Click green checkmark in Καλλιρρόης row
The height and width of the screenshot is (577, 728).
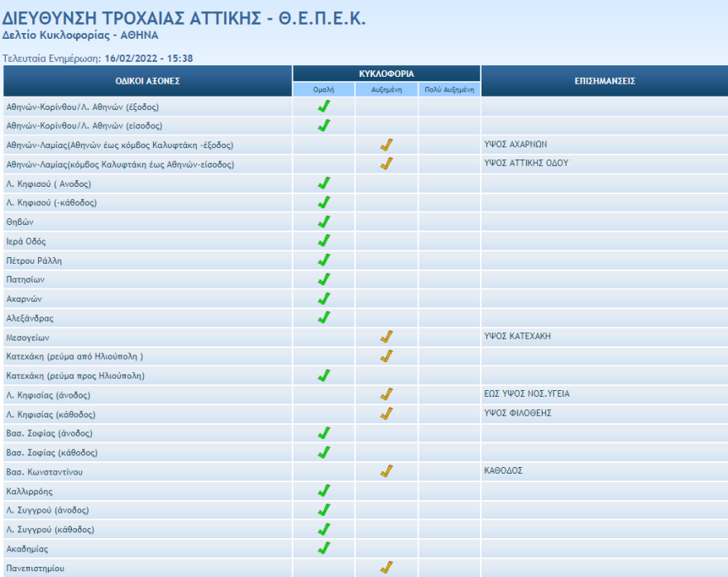324,491
